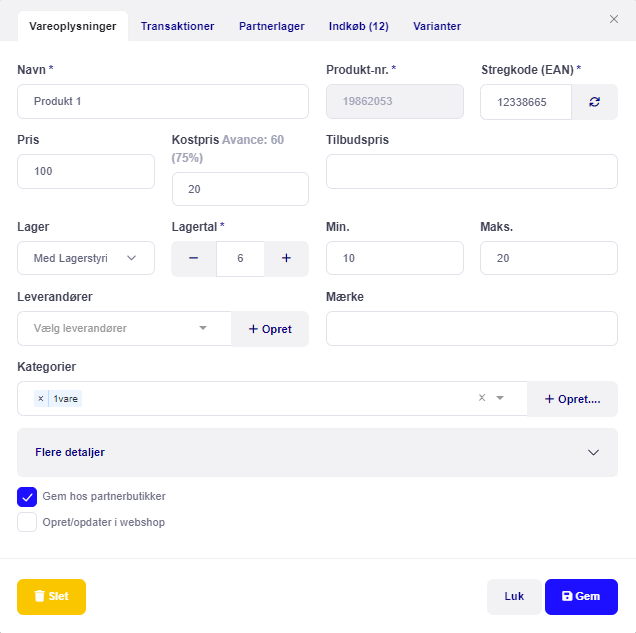
Task: Enable Opret/opdater i webshop checkbox
Action: click(x=27, y=522)
